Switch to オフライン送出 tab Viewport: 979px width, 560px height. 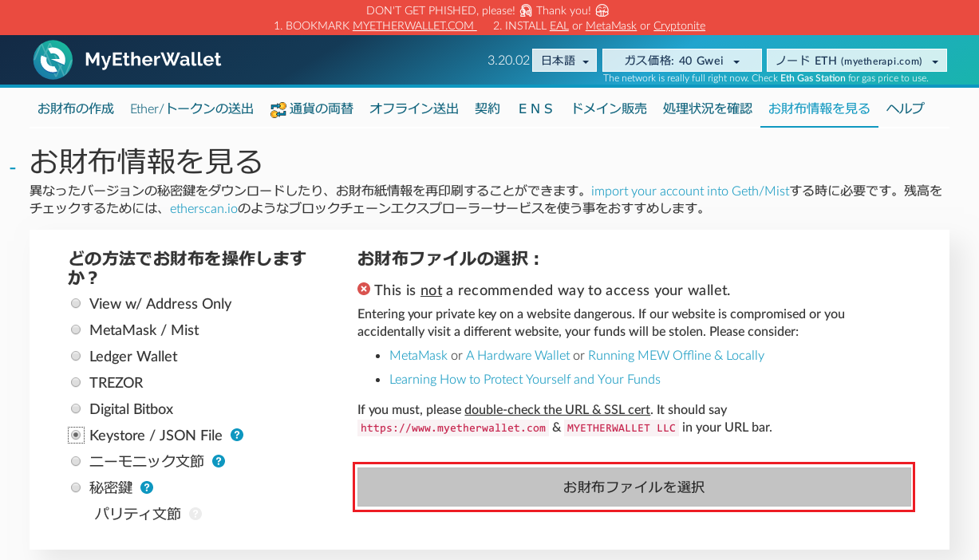[x=414, y=108]
